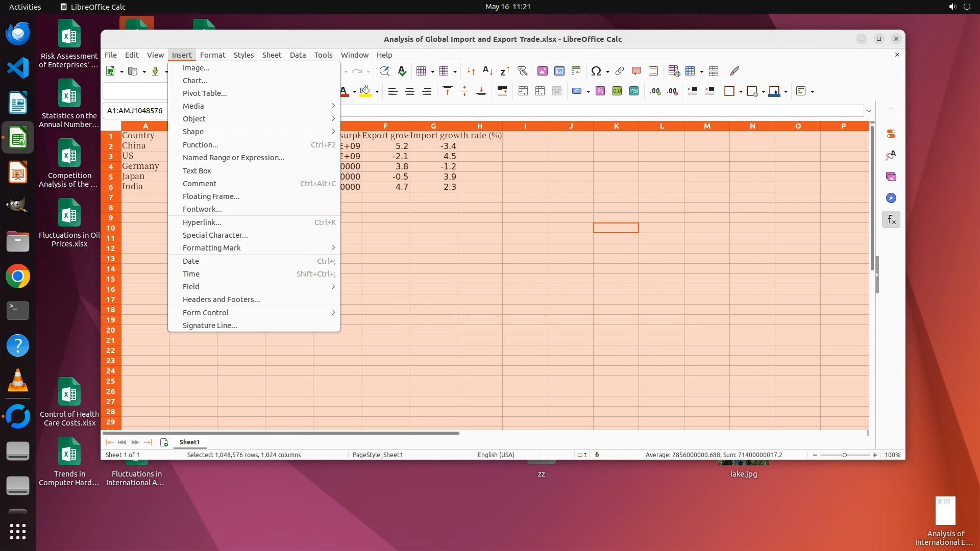Expand the formula bar chevron

[x=869, y=111]
